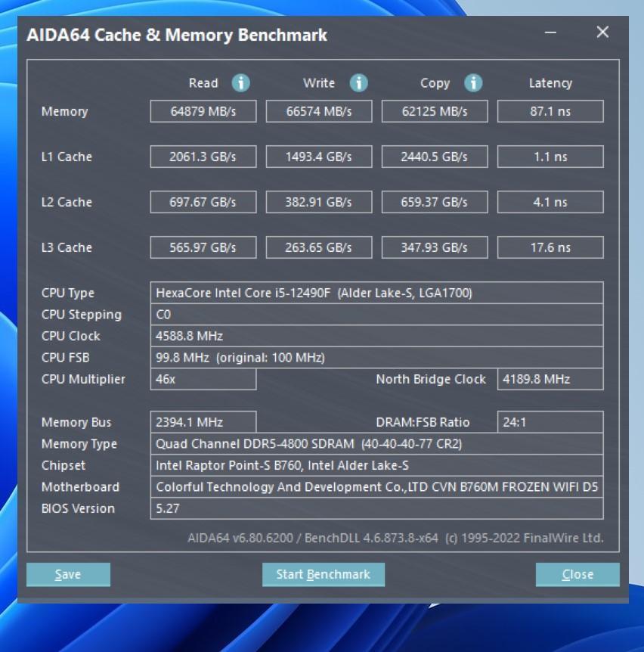The width and height of the screenshot is (644, 652).
Task: Minimize the AIDA64 benchmark window
Action: tap(550, 33)
